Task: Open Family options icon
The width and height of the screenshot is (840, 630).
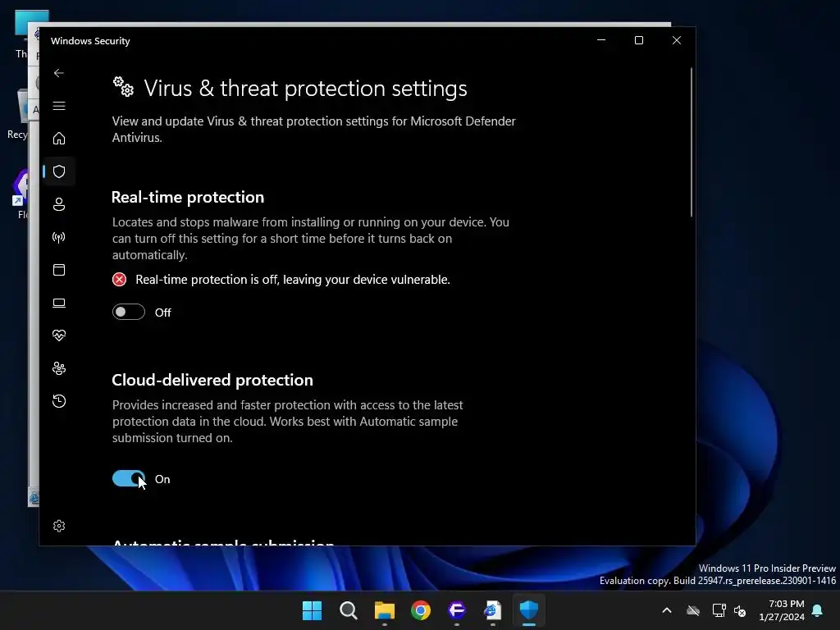Action: click(x=59, y=368)
